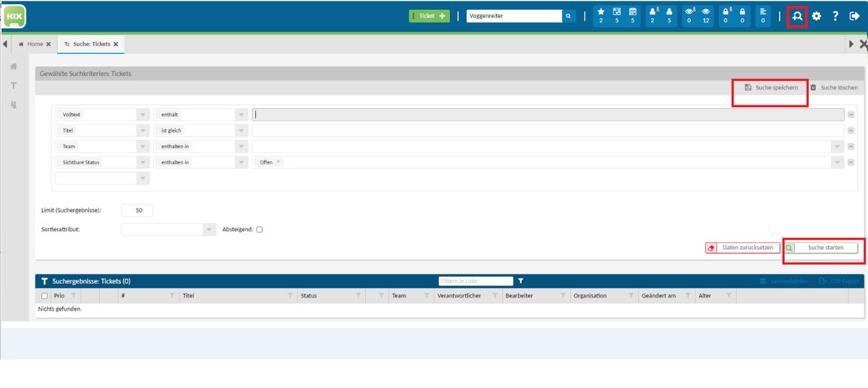The height and width of the screenshot is (388, 868).
Task: Click the Limit (Suchergebnisse) input field
Action: pos(137,210)
